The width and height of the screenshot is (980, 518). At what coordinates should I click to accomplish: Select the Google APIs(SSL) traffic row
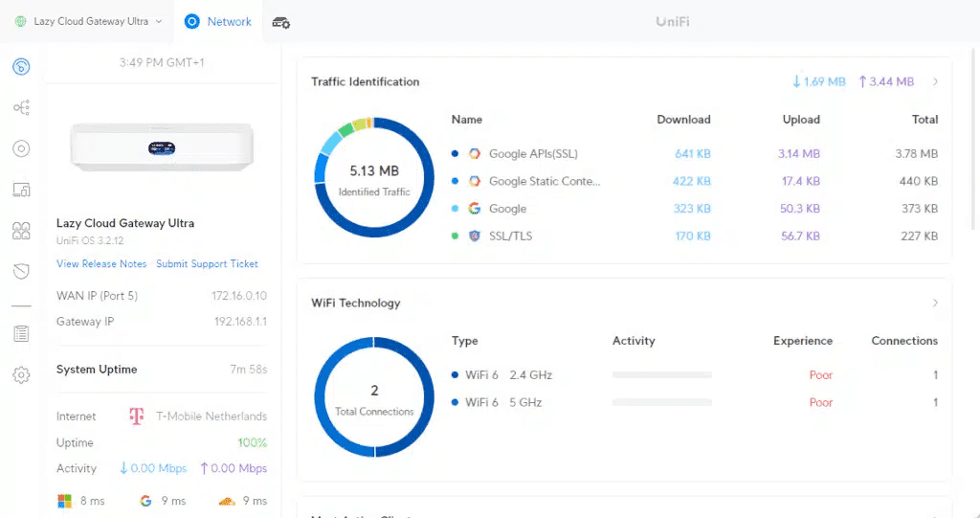tap(533, 154)
